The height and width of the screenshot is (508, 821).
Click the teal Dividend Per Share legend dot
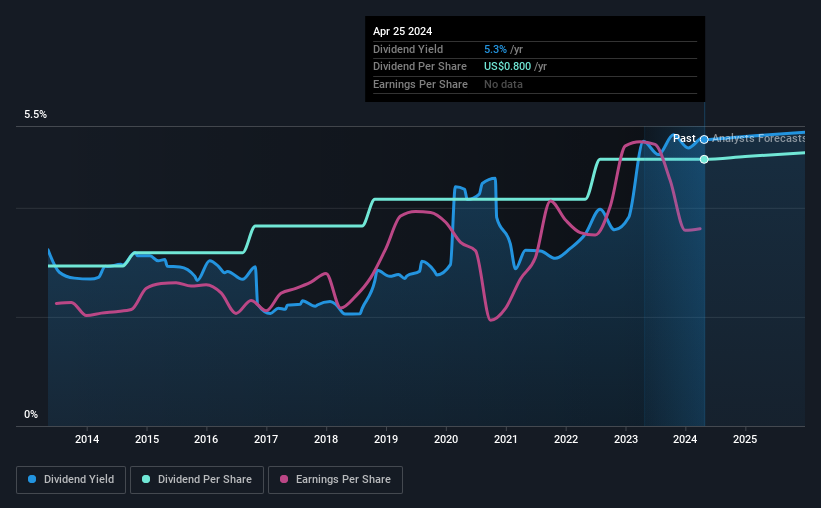146,479
